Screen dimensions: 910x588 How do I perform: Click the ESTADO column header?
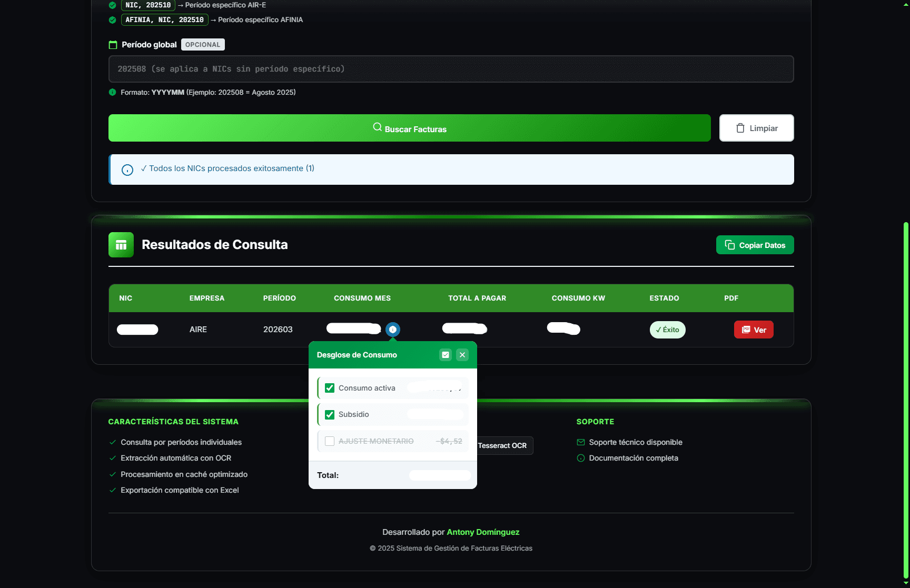[664, 298]
